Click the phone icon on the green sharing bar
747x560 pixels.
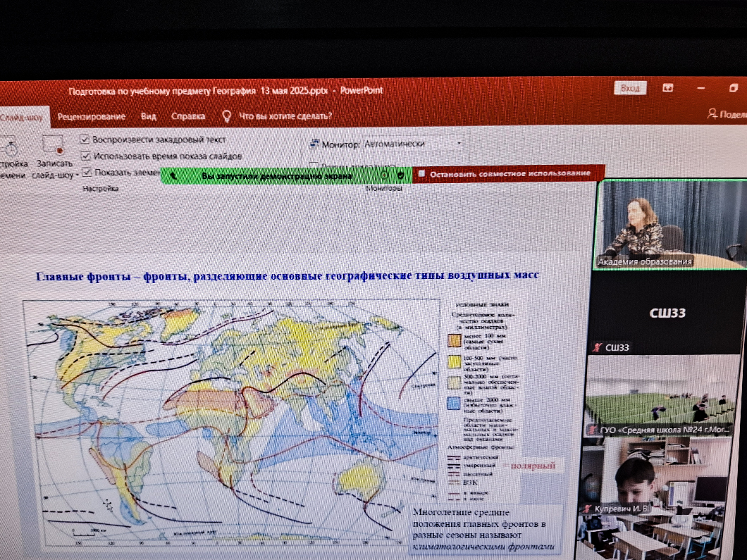coord(173,175)
